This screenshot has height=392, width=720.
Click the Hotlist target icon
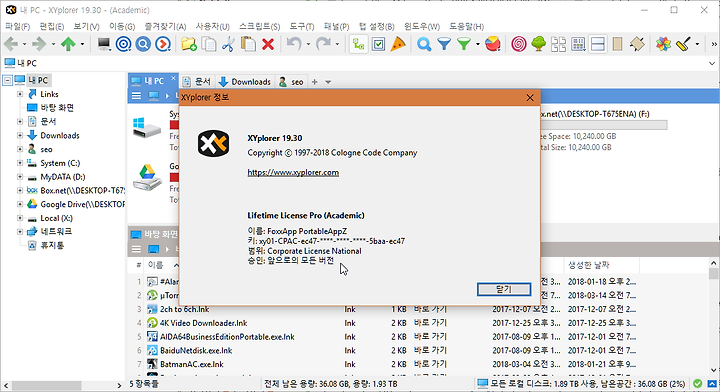[x=124, y=44]
